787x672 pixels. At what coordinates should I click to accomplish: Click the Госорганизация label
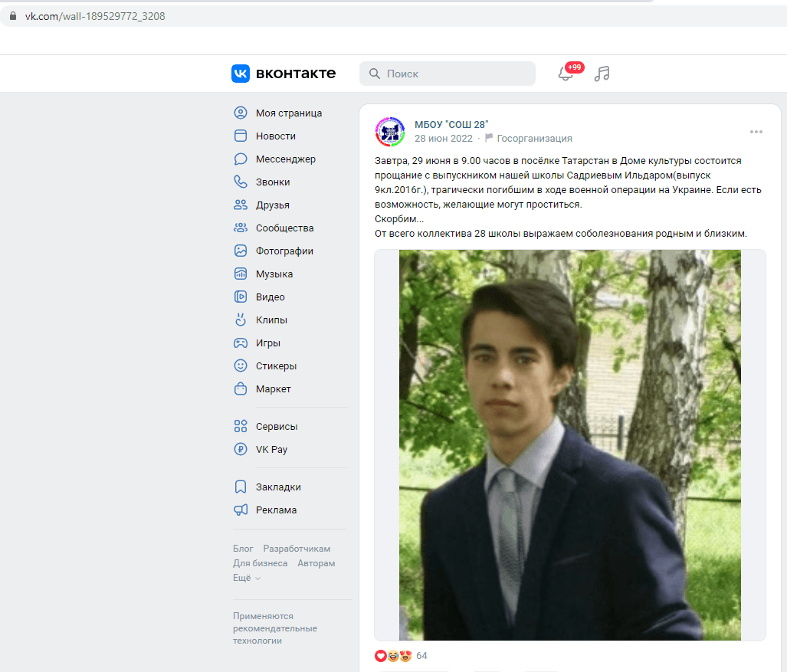coord(534,139)
